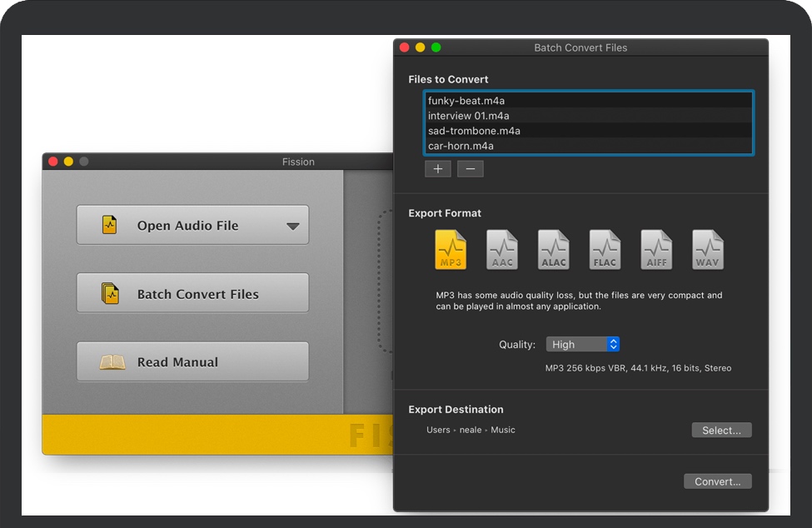Select the FLAC export format icon
The width and height of the screenshot is (812, 528).
[x=605, y=250]
